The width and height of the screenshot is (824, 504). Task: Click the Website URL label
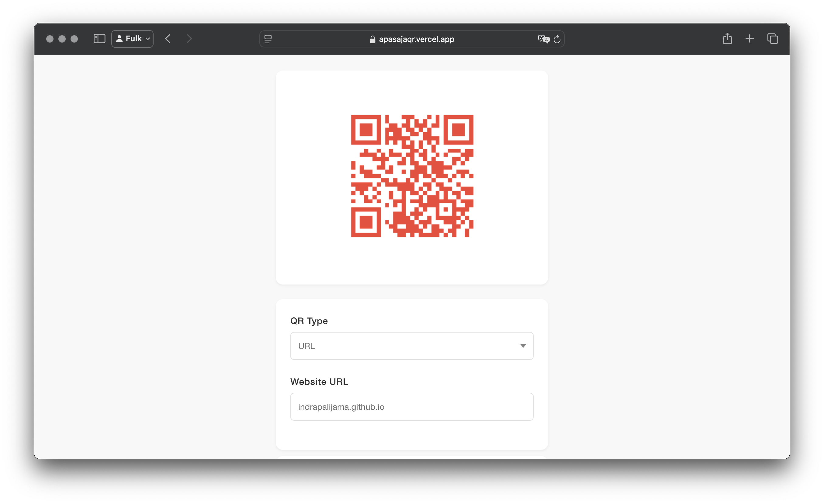(319, 381)
